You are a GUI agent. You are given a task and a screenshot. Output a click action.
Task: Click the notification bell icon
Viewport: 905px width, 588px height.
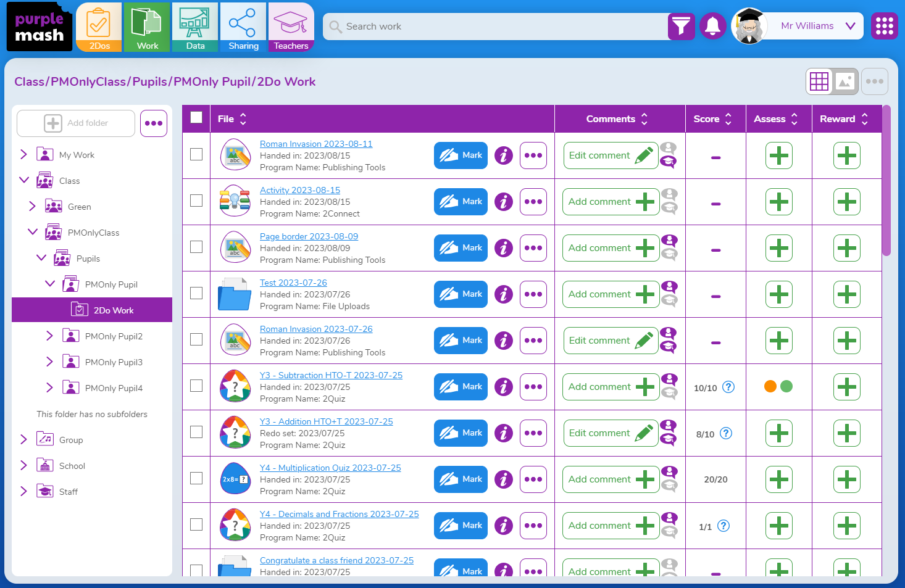[712, 27]
